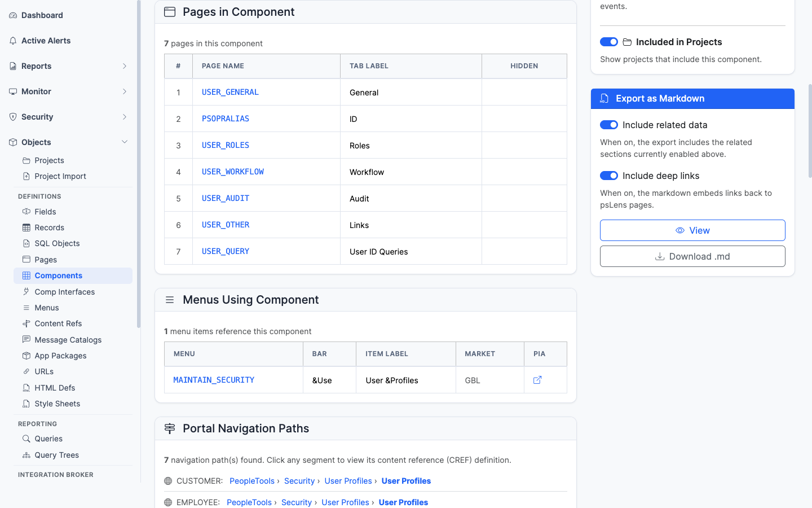
Task: Open the USER_QUERY page link
Action: pyautogui.click(x=226, y=251)
